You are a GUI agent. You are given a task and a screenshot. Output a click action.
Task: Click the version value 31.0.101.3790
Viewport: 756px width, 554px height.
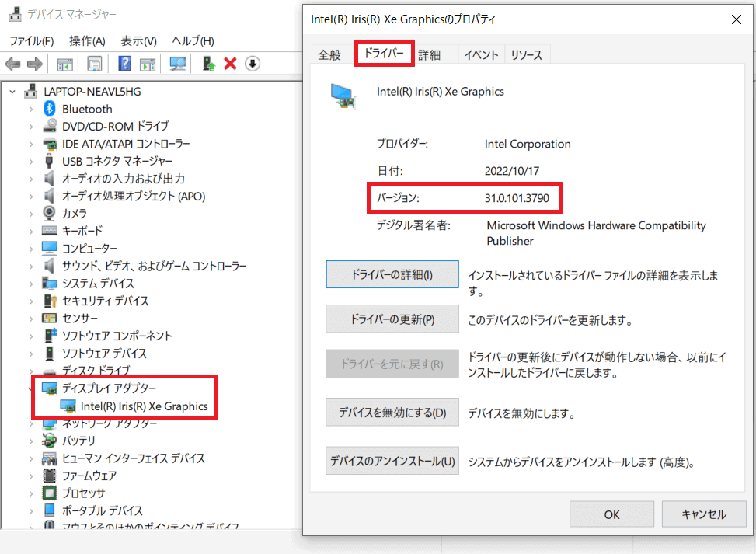517,198
